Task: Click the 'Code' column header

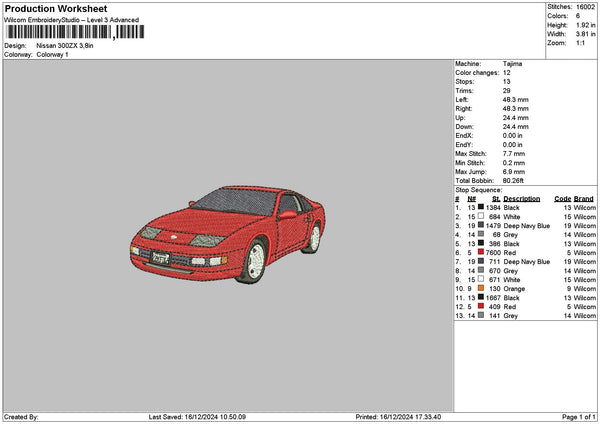Action: click(562, 199)
